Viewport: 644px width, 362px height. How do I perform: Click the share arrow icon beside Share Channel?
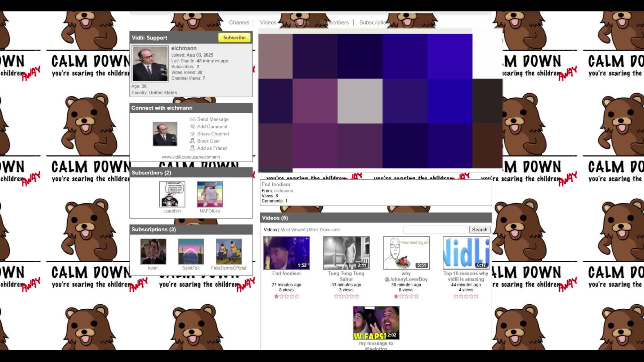point(193,133)
